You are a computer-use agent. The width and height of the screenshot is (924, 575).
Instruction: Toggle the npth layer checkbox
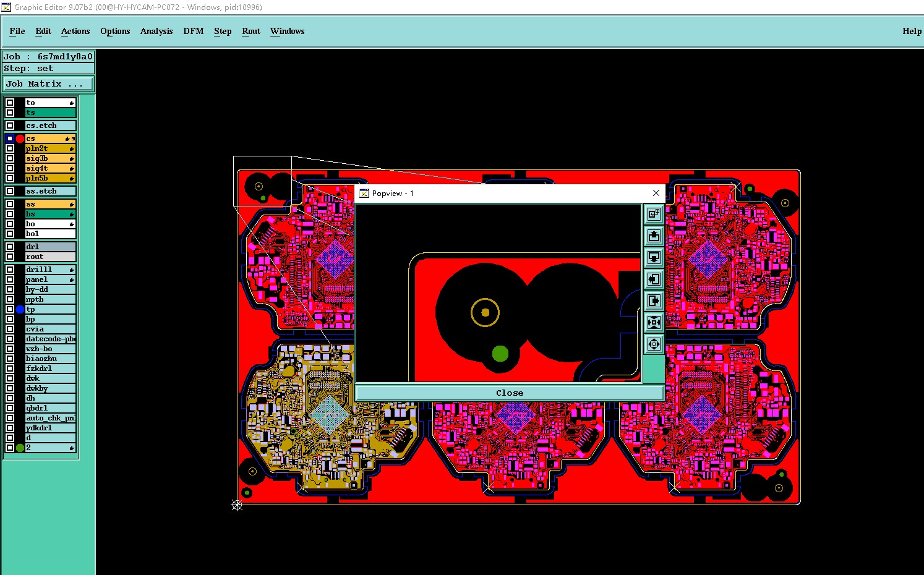[10, 299]
